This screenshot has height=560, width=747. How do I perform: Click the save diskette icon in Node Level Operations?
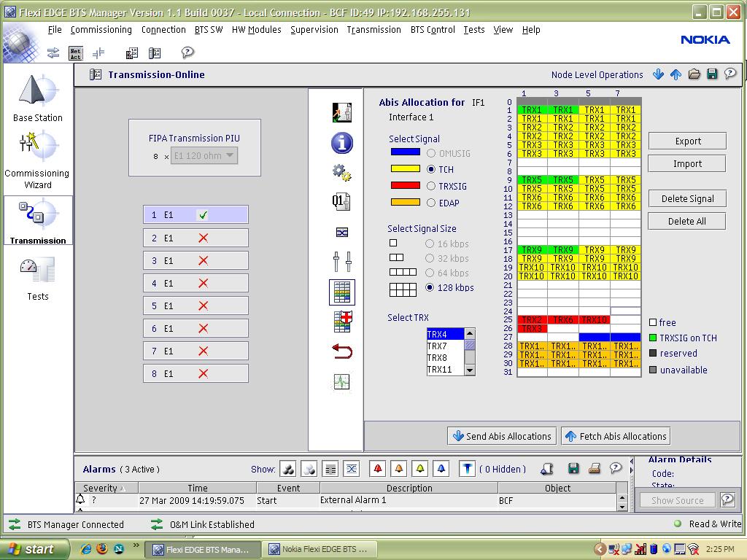point(712,74)
